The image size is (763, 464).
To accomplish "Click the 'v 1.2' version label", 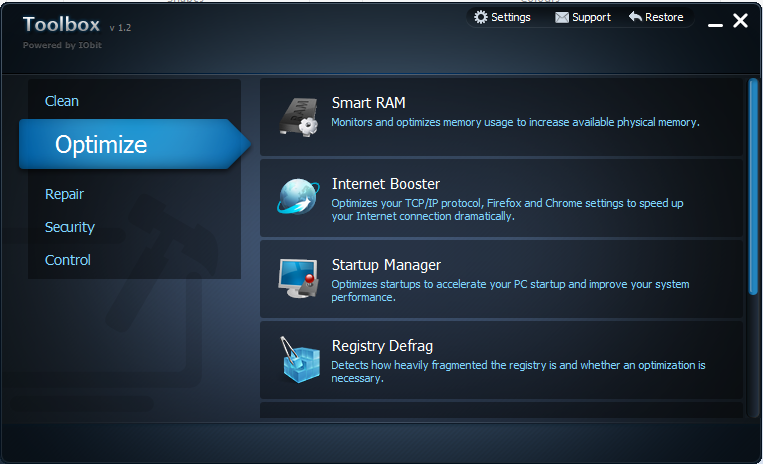I will coord(120,28).
